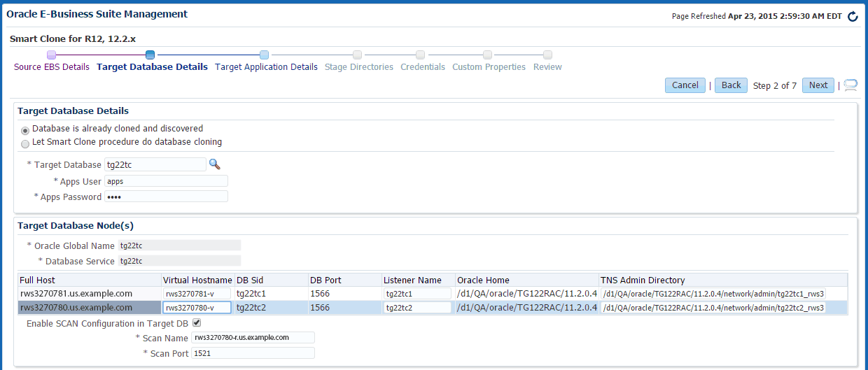Go to Source EBS Details step

point(52,67)
